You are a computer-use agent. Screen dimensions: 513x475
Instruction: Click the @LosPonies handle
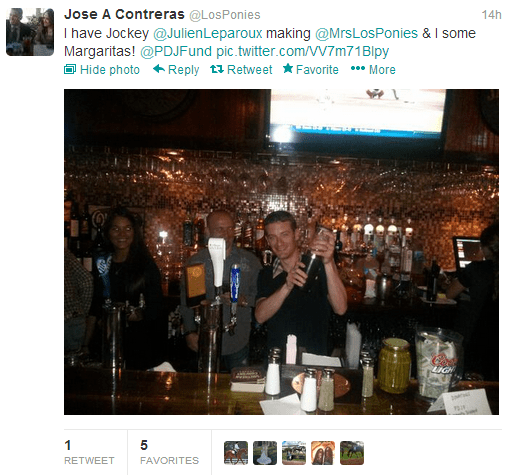click(225, 15)
